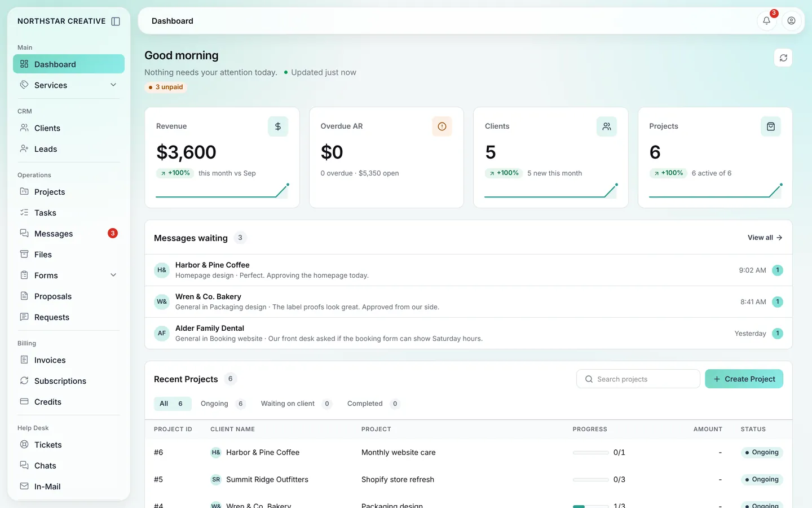Click the Forms clipboard icon

(24, 275)
